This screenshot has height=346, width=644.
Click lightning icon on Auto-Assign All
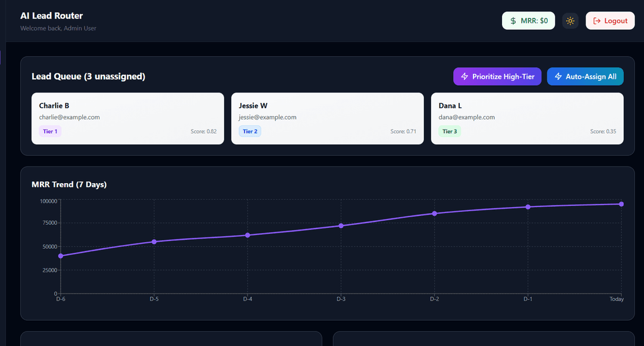(558, 76)
